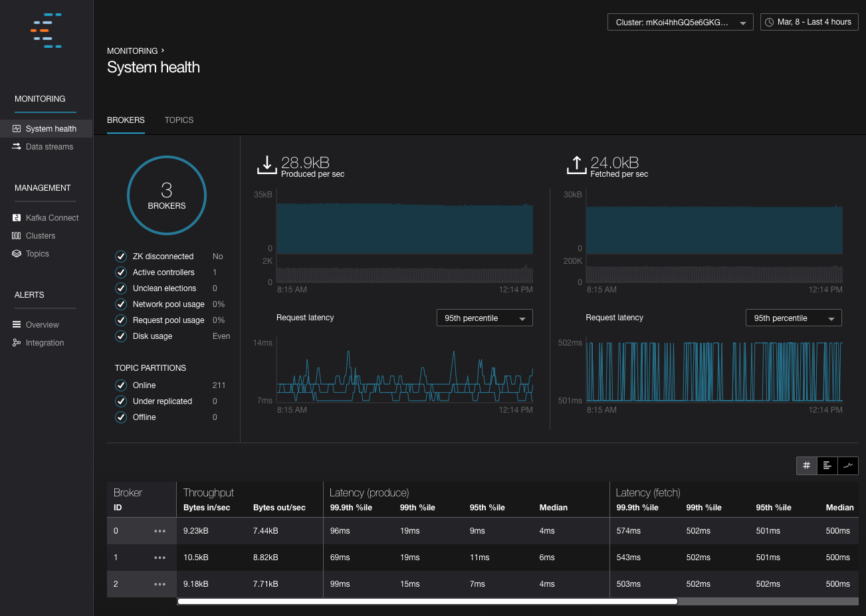The image size is (866, 616).
Task: Click the produced bytes throughput chart
Action: [405, 228]
